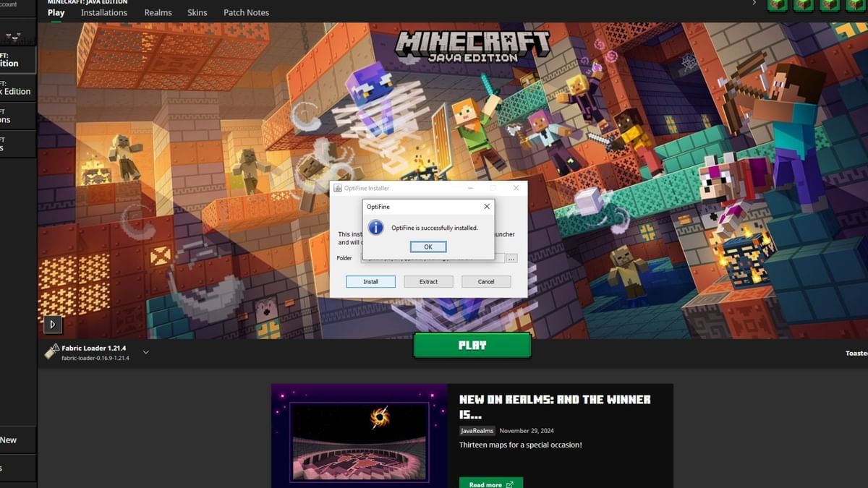Open the Patch Notes tab
The image size is (868, 488).
[246, 12]
